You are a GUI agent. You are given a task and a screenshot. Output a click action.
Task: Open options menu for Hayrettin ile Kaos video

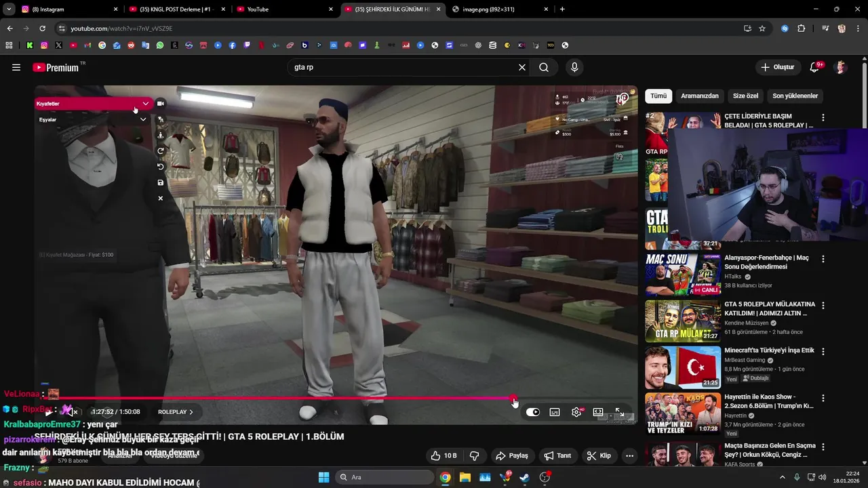[823, 398]
